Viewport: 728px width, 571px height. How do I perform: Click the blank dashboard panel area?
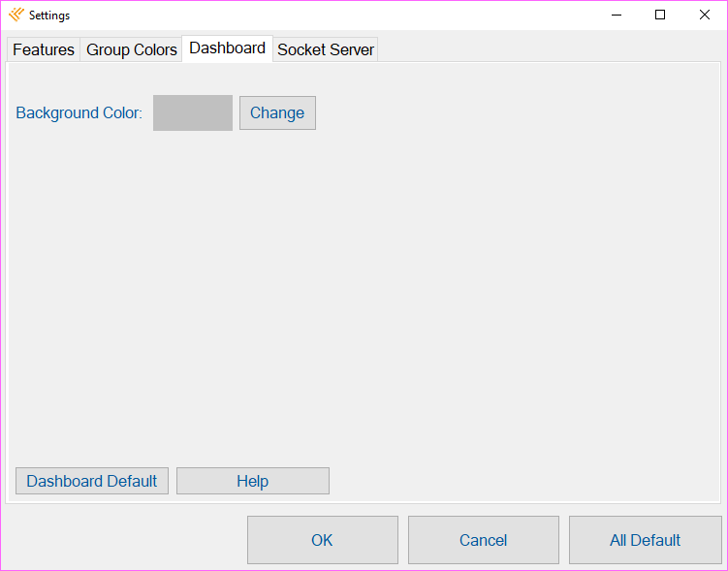[x=363, y=288]
